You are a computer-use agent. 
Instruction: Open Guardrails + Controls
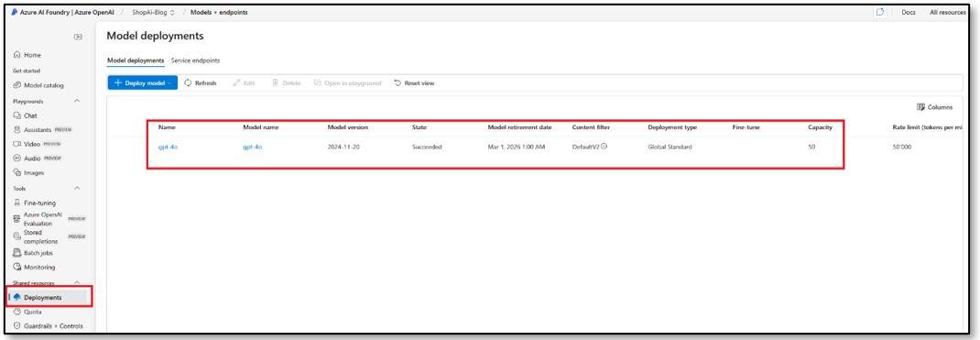point(49,325)
